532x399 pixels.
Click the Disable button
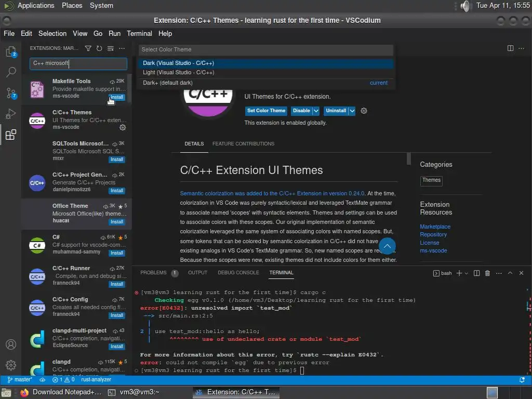pyautogui.click(x=301, y=111)
